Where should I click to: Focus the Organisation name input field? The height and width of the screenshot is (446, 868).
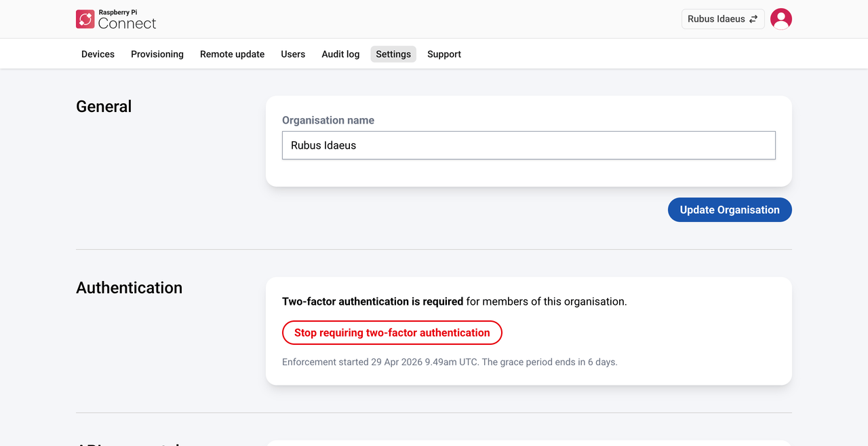point(529,145)
